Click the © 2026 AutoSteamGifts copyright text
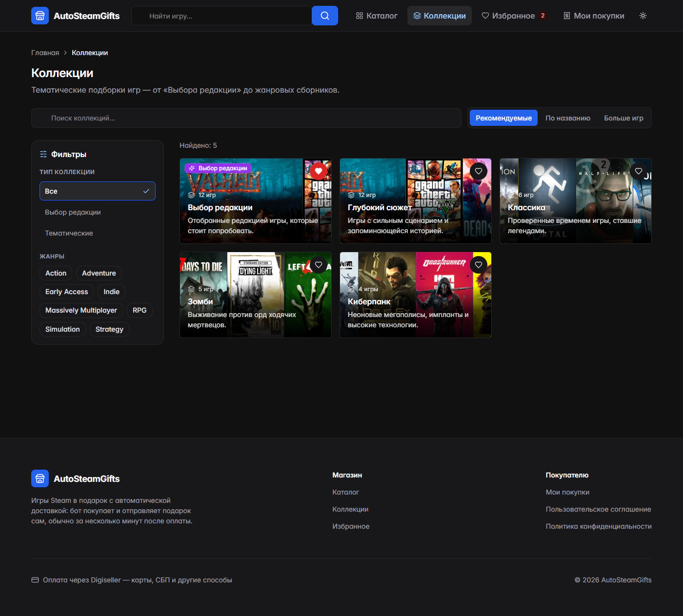Screen dimensions: 683x616 (613, 580)
